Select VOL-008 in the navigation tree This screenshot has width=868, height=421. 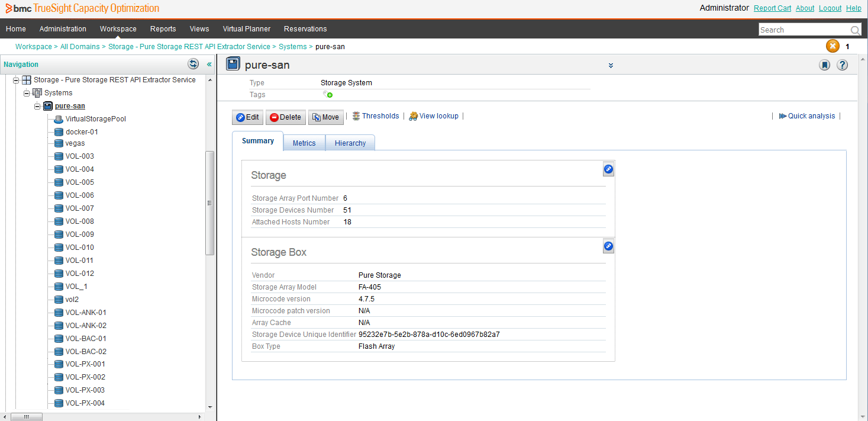pyautogui.click(x=79, y=221)
